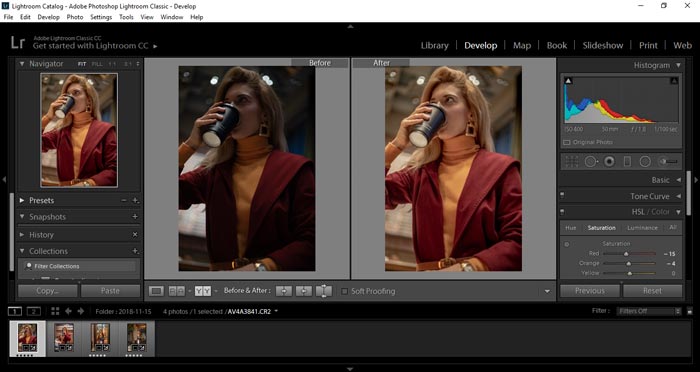Expand the Tone Curve panel
Screen dimensions: 700x372
[678, 196]
